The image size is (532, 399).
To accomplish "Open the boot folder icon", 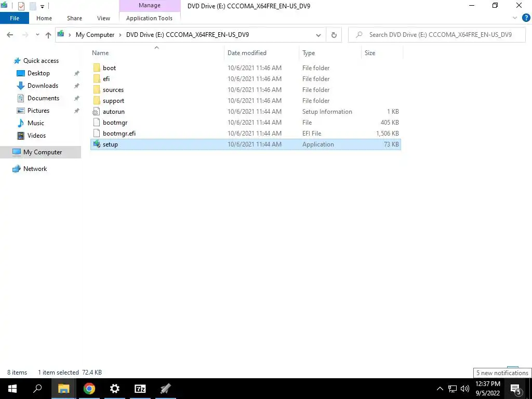I will click(x=97, y=68).
